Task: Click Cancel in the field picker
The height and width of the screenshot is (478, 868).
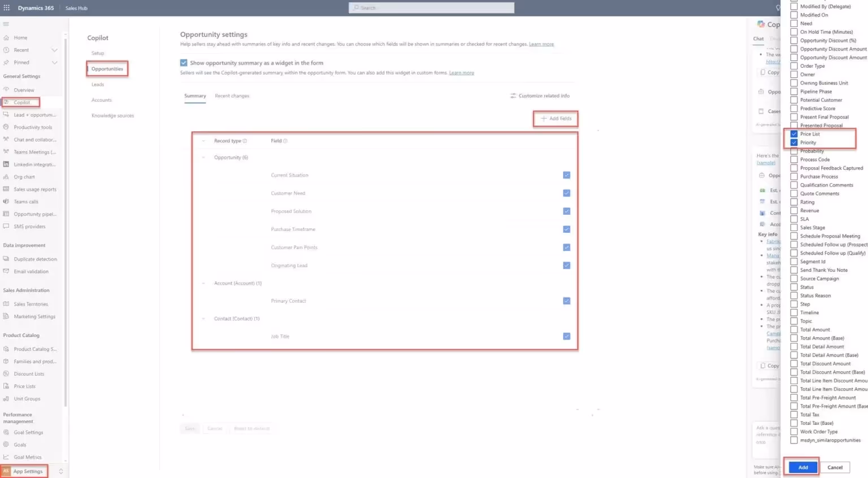Action: click(835, 467)
